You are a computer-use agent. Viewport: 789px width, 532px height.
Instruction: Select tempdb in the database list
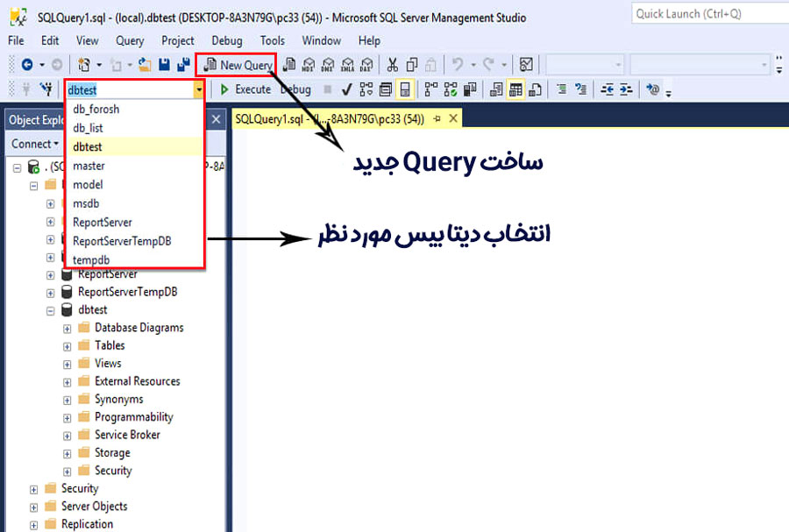(x=135, y=260)
